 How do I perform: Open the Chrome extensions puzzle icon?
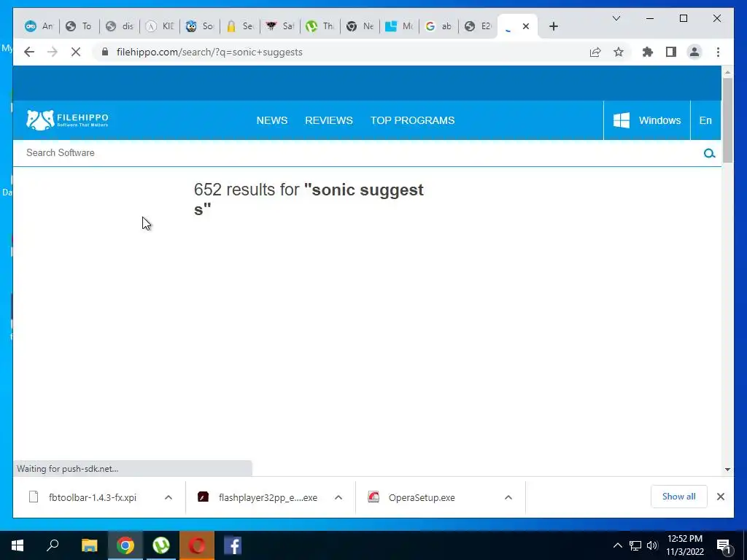point(648,52)
